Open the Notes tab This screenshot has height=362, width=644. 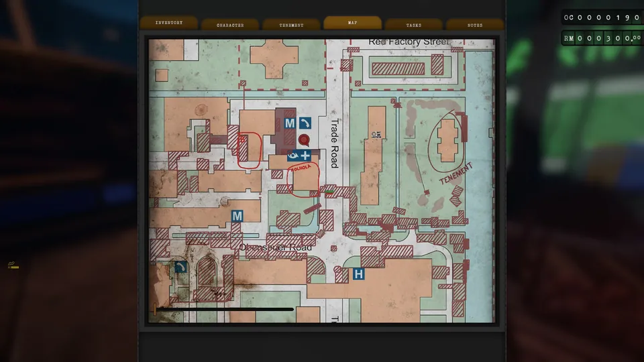click(x=475, y=25)
